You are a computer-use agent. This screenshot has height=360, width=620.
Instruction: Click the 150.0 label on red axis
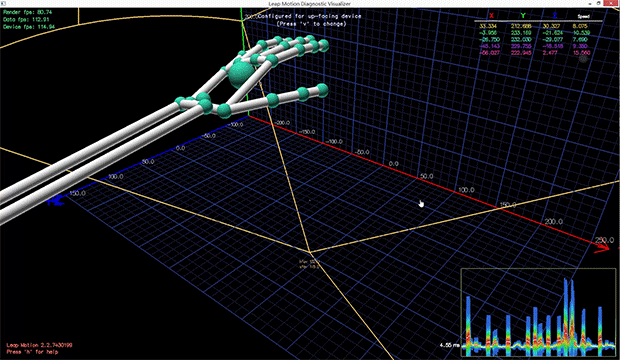[x=508, y=205]
